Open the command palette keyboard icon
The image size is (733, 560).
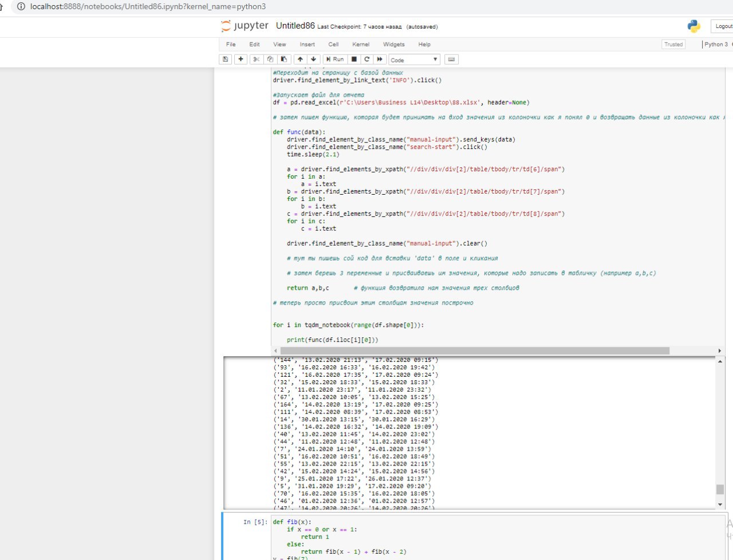click(x=451, y=60)
